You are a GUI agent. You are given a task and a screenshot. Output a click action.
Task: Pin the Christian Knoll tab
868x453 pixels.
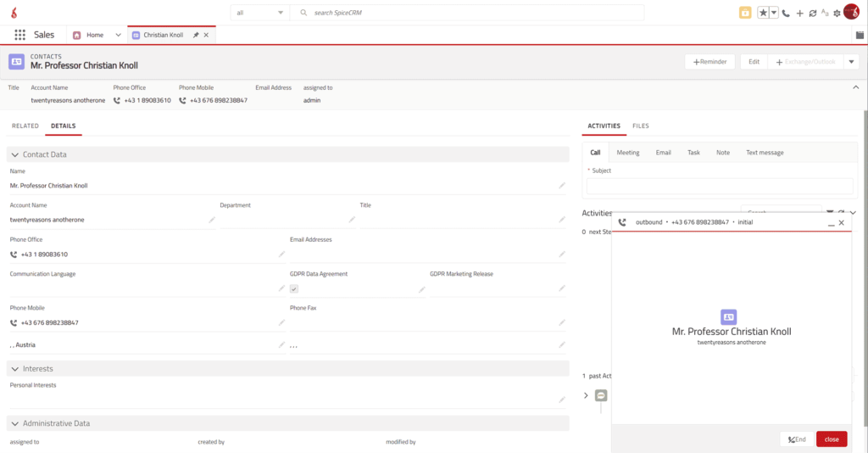pos(196,35)
